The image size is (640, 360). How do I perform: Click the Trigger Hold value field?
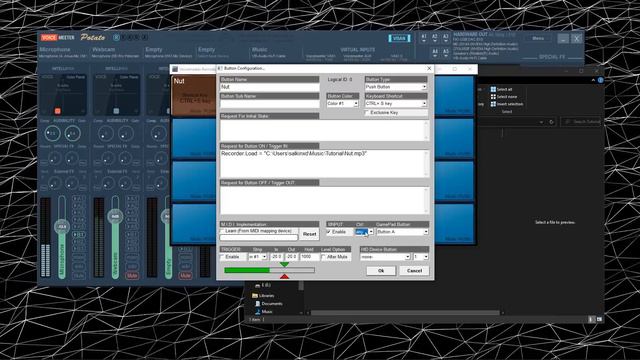(309, 256)
